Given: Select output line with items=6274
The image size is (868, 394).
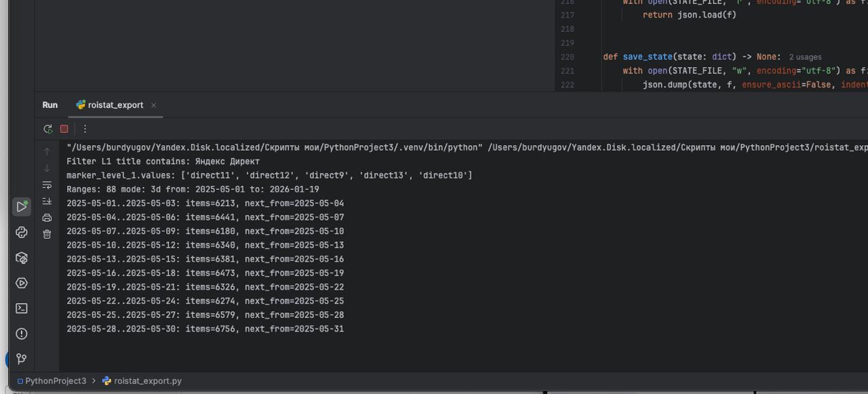Looking at the screenshot, I should [205, 301].
